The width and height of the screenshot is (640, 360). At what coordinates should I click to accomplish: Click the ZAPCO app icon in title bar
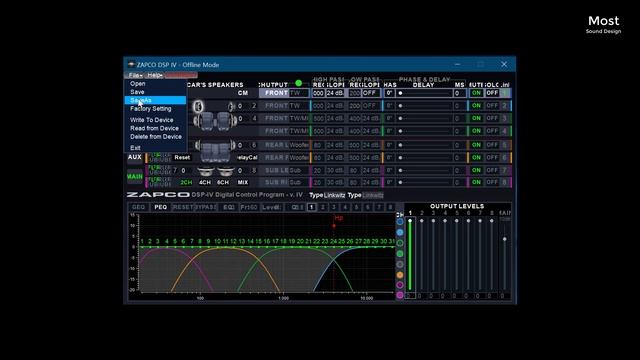coord(131,64)
